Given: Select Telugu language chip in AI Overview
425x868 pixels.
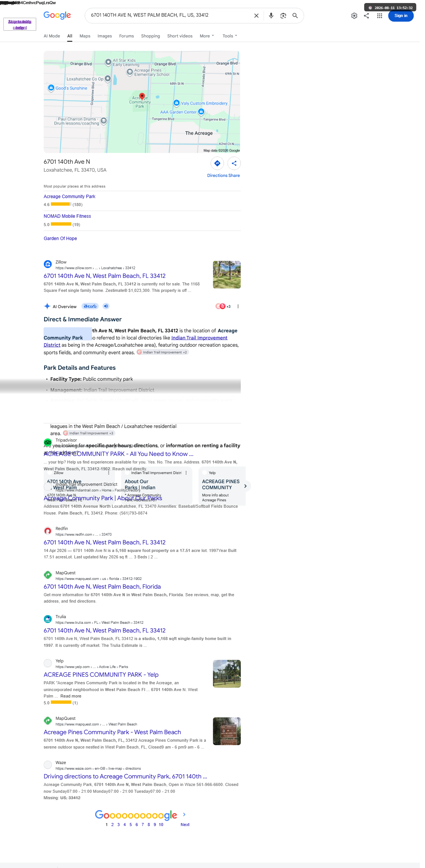Looking at the screenshot, I should pyautogui.click(x=90, y=306).
